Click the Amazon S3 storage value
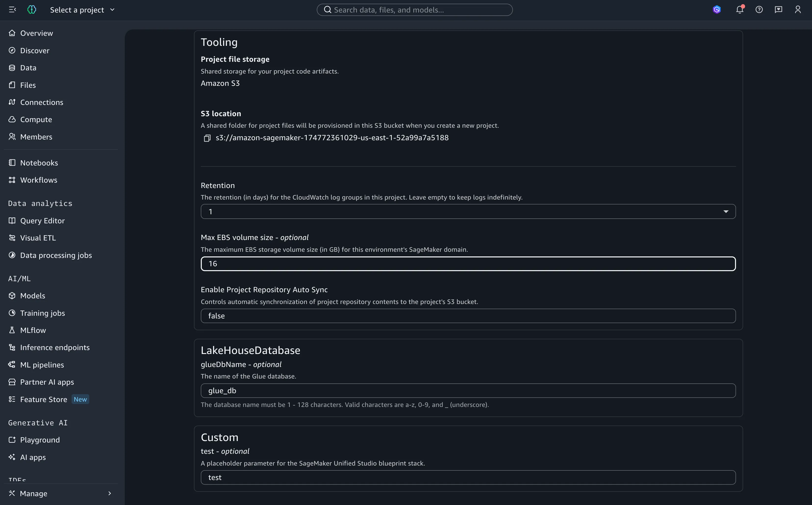The height and width of the screenshot is (505, 812). pyautogui.click(x=220, y=83)
